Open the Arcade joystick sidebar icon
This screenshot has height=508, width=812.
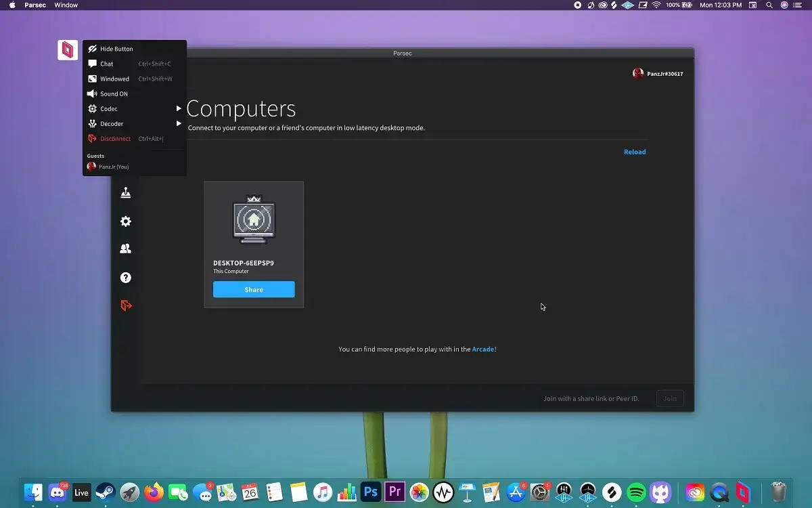126,193
